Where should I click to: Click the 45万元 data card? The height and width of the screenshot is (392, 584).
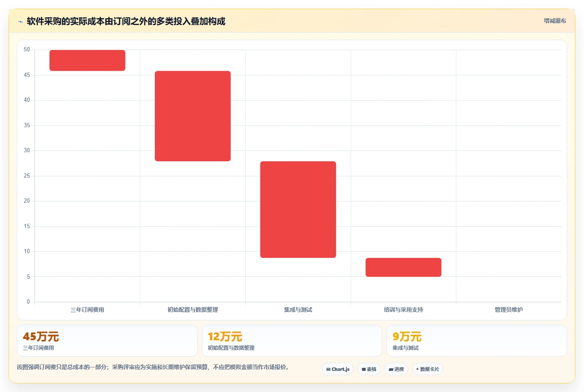pyautogui.click(x=107, y=341)
